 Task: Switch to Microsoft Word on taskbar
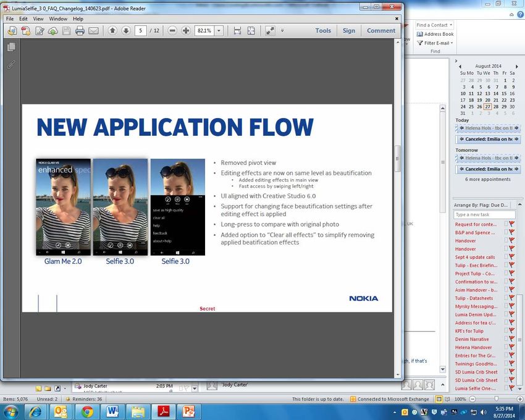pos(113,411)
